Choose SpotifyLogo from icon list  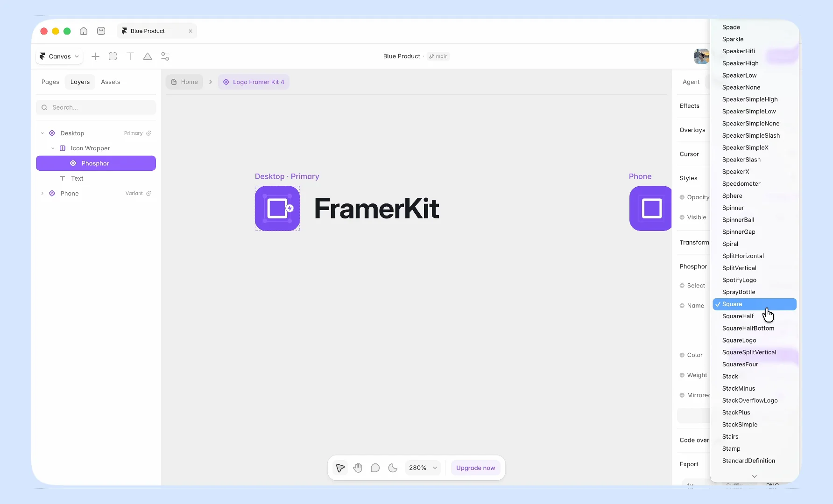click(755, 280)
